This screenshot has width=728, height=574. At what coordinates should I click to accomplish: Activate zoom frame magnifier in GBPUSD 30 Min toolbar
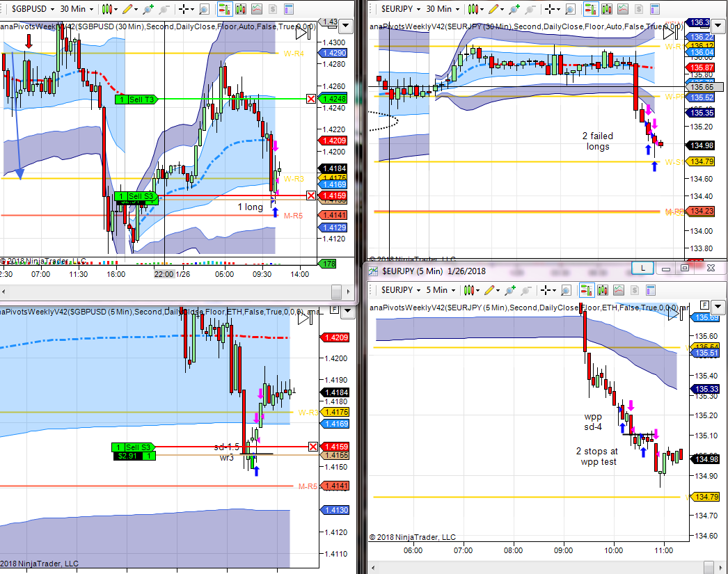click(204, 9)
